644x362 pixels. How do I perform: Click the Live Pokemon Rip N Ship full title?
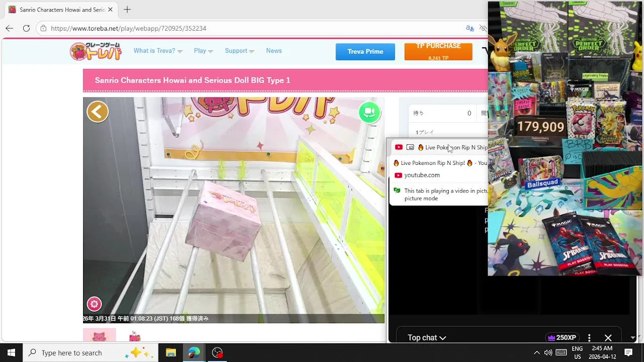click(440, 163)
